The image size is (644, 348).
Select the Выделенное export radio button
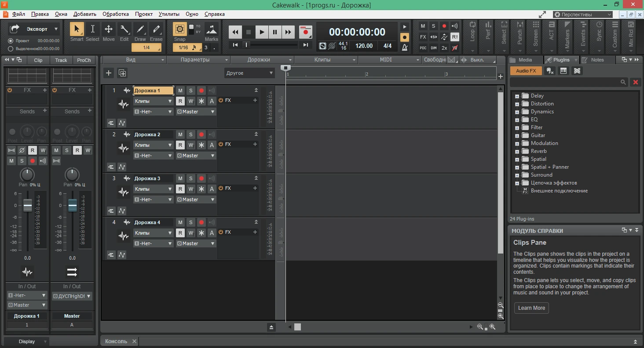click(x=11, y=49)
